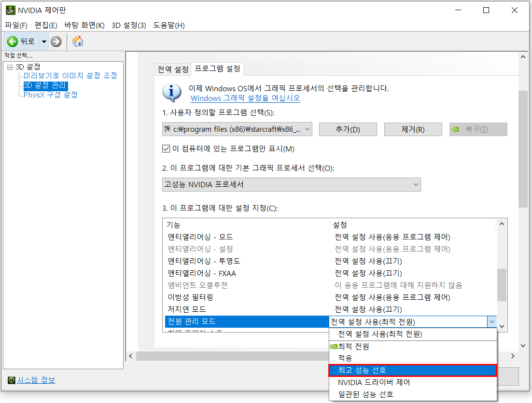
Task: Click the 뒤로 back button label
Action: tap(28, 42)
